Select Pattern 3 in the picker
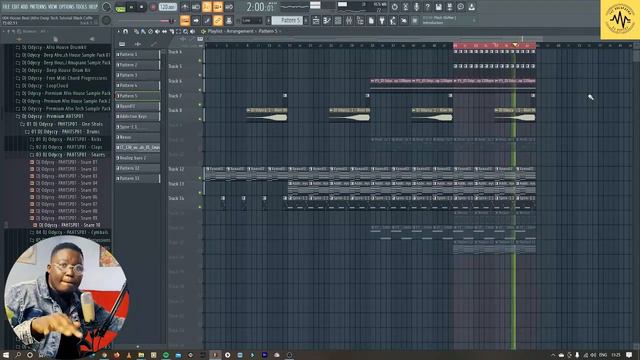 138,75
